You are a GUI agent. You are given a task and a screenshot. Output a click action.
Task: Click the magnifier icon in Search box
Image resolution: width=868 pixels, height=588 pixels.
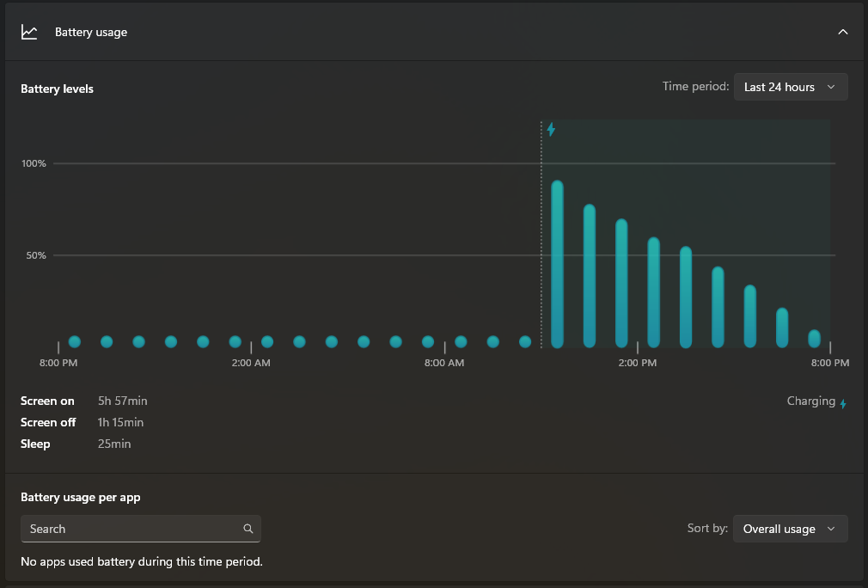248,529
